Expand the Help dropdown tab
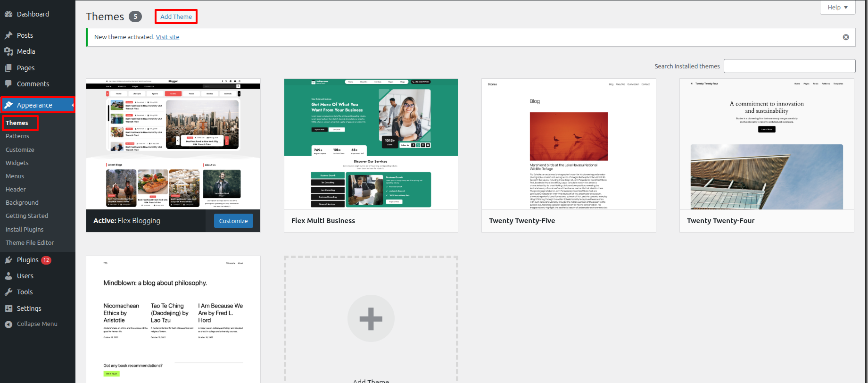The width and height of the screenshot is (868, 383). [x=837, y=8]
